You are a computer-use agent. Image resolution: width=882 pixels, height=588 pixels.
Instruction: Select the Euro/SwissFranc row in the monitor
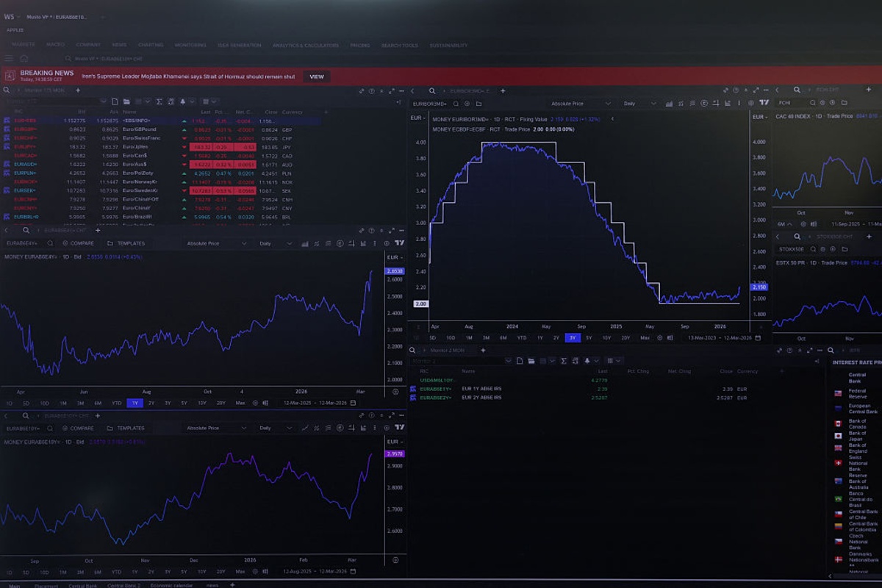point(160,138)
